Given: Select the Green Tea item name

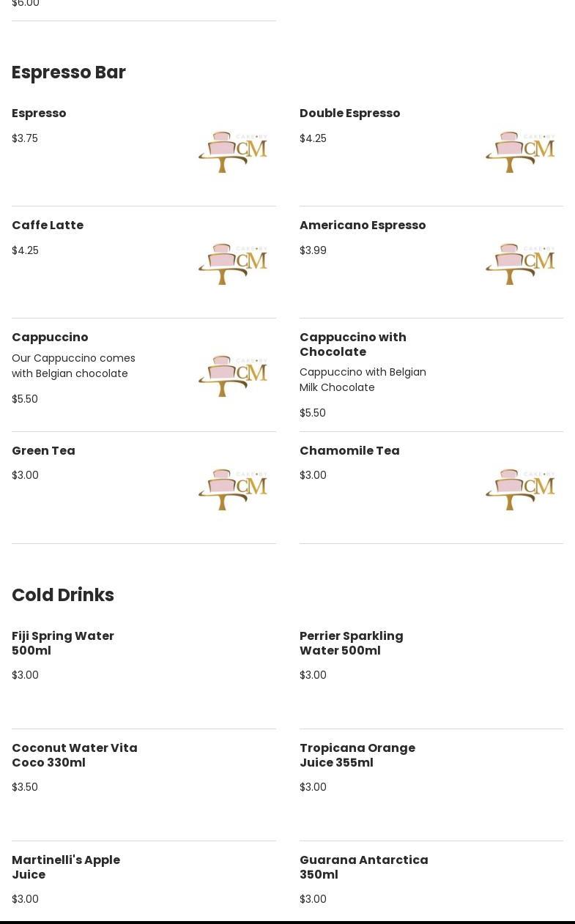Looking at the screenshot, I should [x=43, y=451].
